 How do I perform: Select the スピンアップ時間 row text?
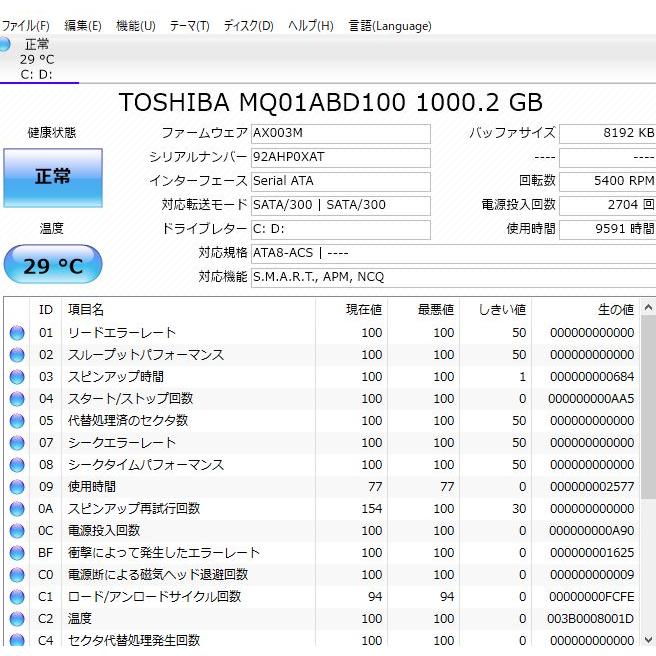coord(116,377)
